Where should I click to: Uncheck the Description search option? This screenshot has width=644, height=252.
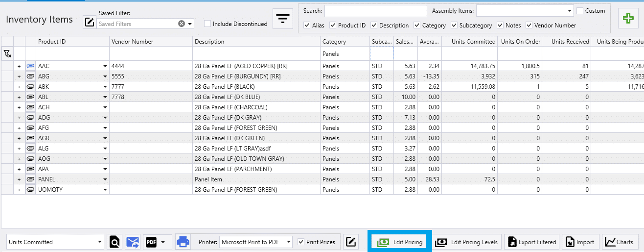click(374, 25)
